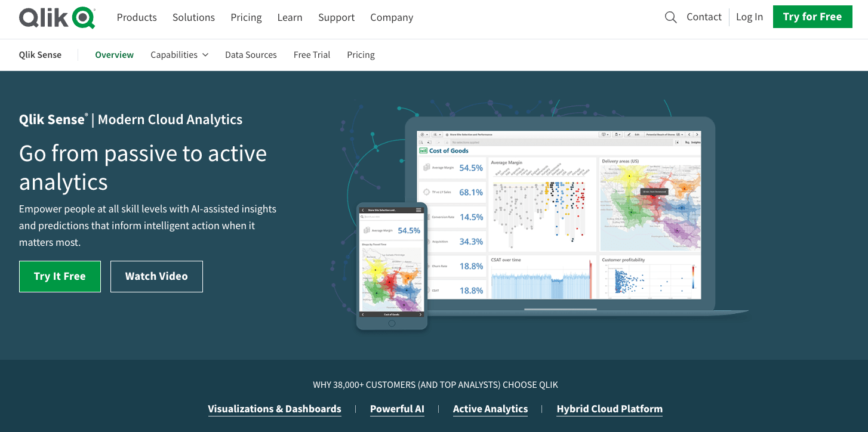868x432 pixels.
Task: Click the Qlik logo
Action: pyautogui.click(x=57, y=17)
